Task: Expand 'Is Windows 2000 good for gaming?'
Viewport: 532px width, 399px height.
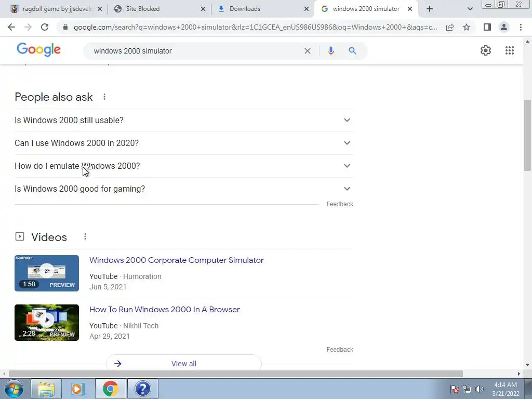Action: [x=184, y=189]
